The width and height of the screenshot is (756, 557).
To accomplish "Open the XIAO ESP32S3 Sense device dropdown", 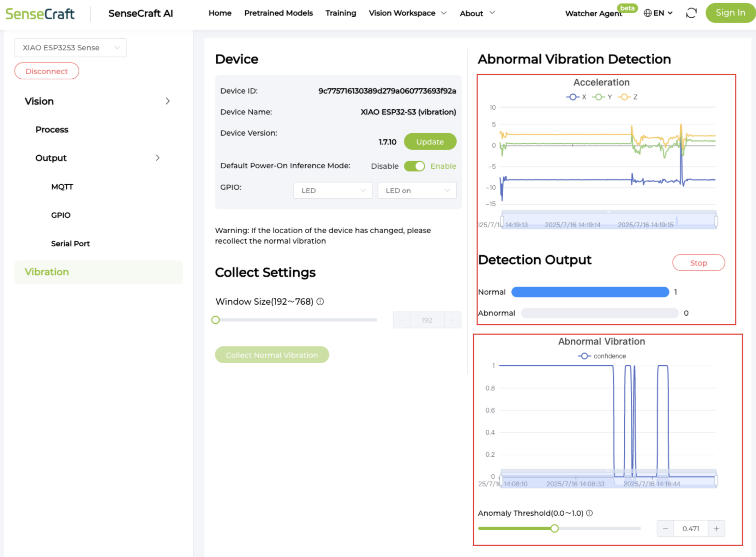I will (x=70, y=48).
